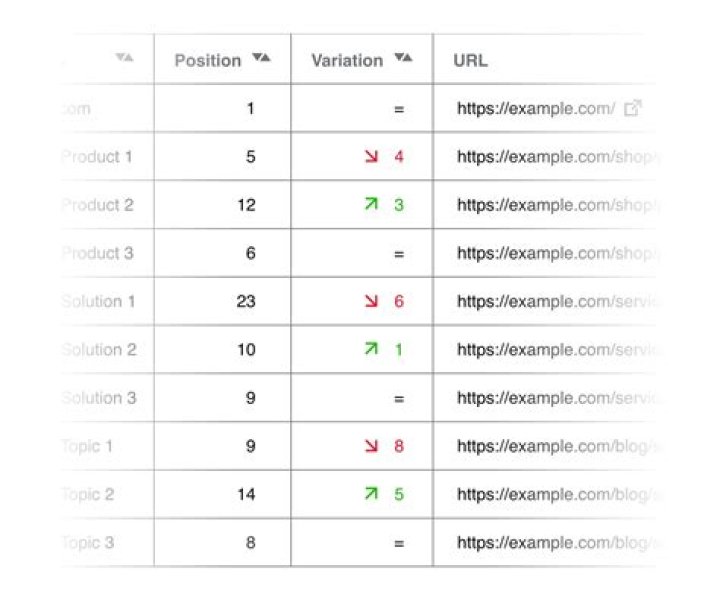Click the red down arrow in Solution 1 row

click(371, 301)
